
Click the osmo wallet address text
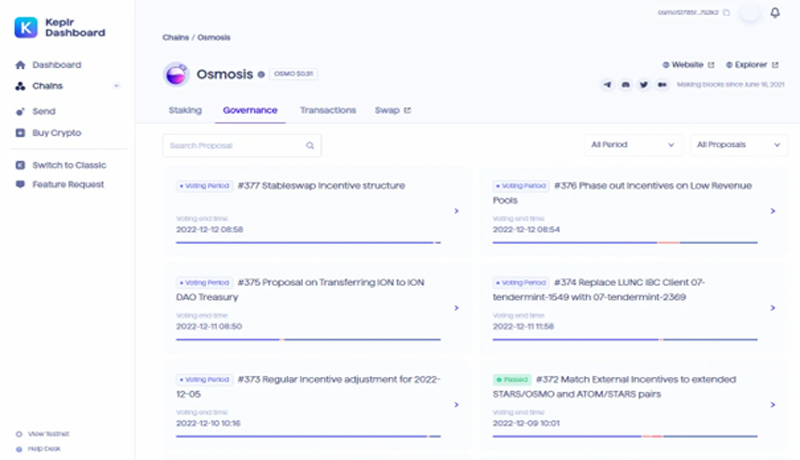pyautogui.click(x=688, y=12)
